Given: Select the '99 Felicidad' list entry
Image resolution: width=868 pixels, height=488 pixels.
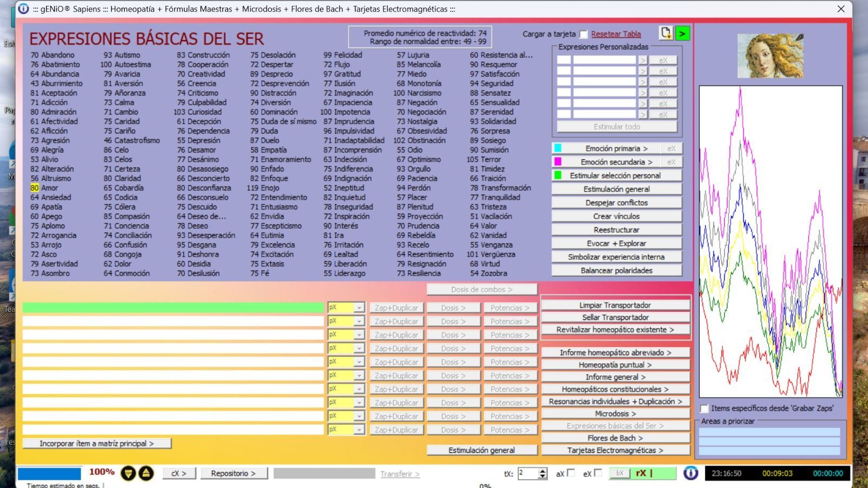Looking at the screenshot, I should 343,55.
